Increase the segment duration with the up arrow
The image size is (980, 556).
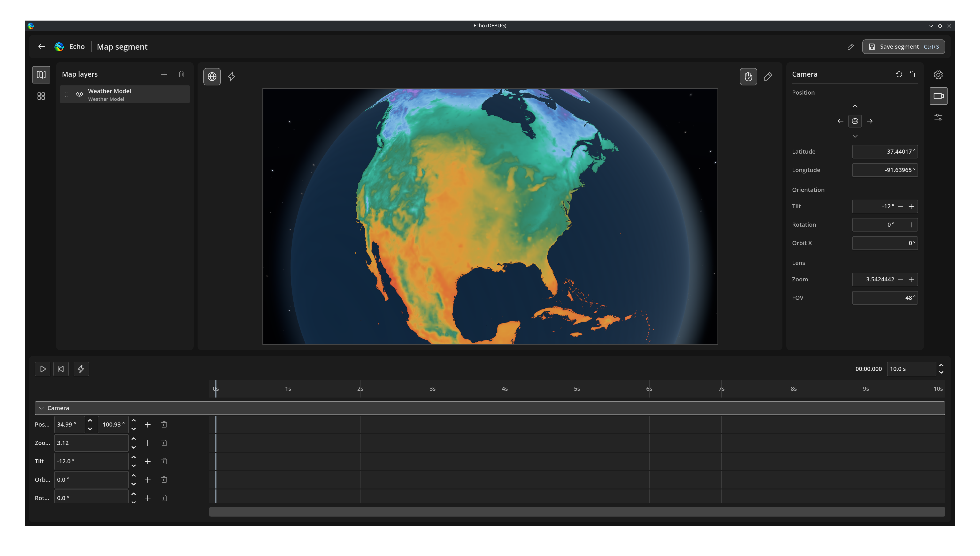click(x=941, y=365)
